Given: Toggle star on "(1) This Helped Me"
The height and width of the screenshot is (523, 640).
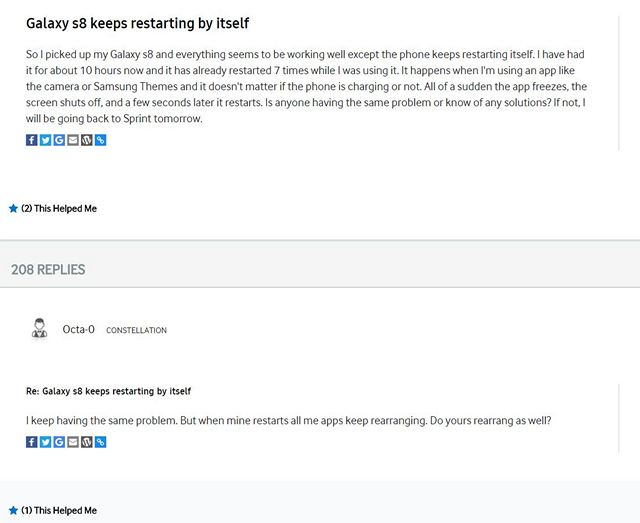Looking at the screenshot, I should (x=13, y=510).
